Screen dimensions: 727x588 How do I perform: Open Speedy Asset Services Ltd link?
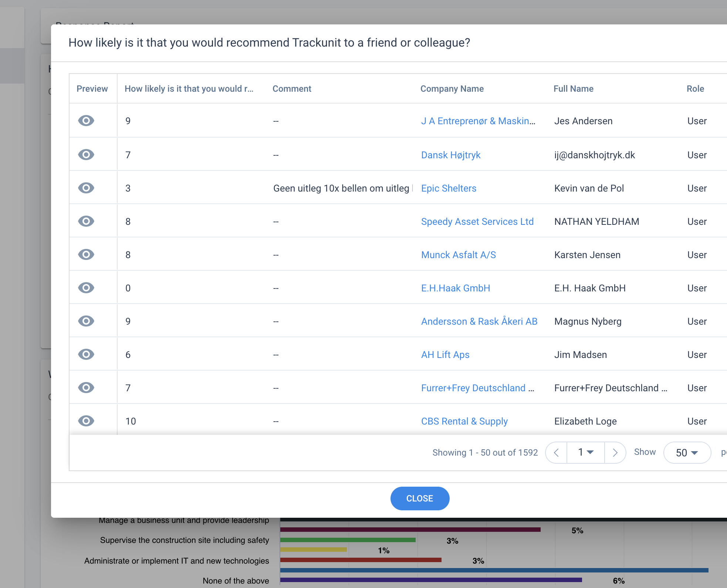tap(477, 222)
